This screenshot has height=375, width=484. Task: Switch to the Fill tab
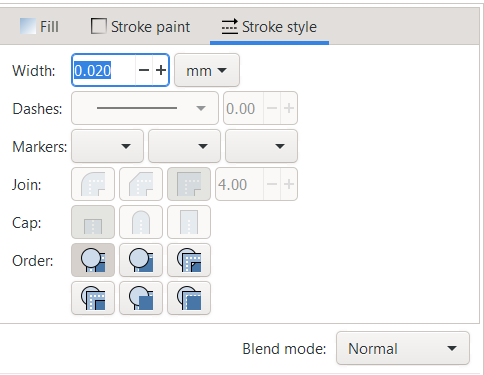tap(39, 27)
